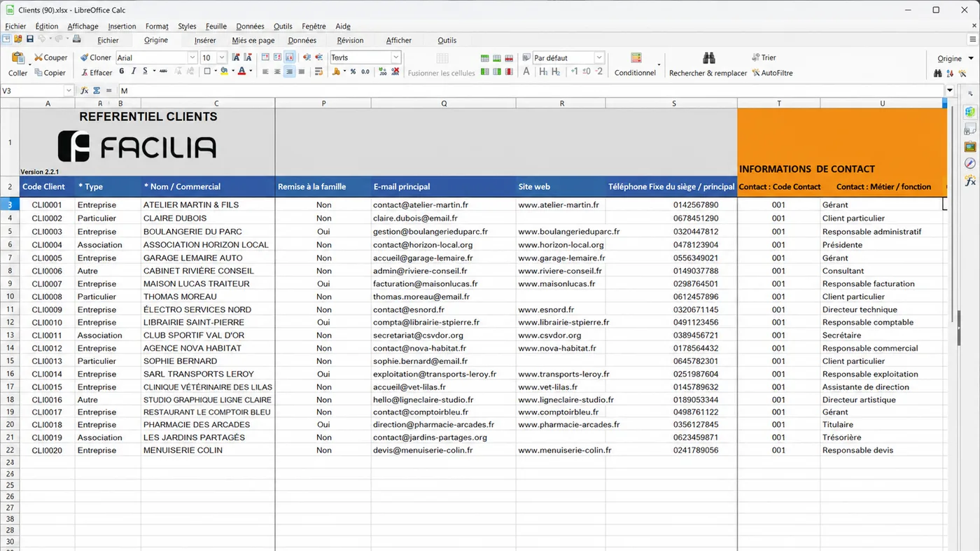Click Cloner format paintbrush
The height and width of the screenshot is (551, 980).
95,57
